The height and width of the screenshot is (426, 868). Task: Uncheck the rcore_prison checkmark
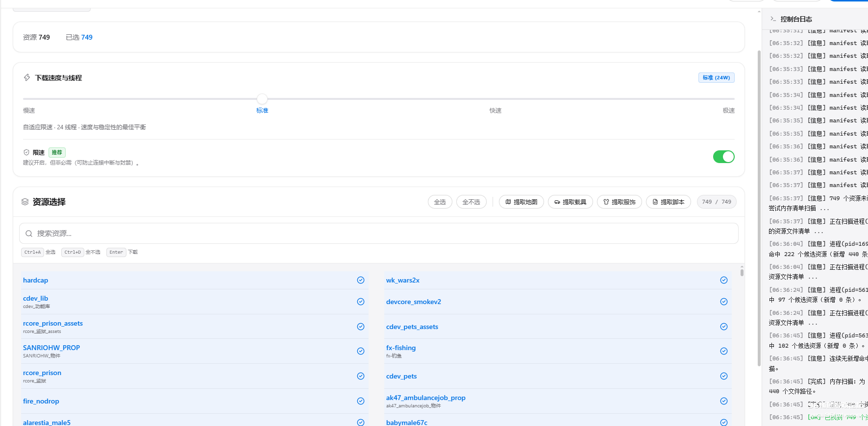(361, 376)
